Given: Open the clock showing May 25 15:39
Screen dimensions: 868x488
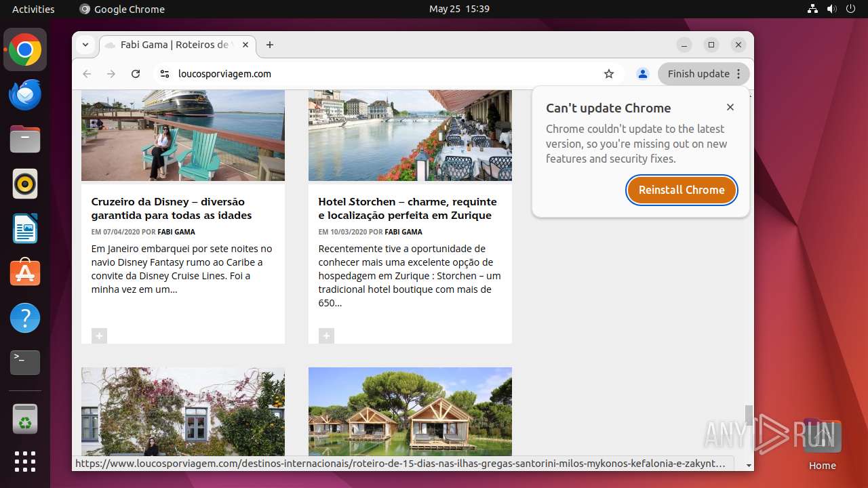Looking at the screenshot, I should (459, 9).
